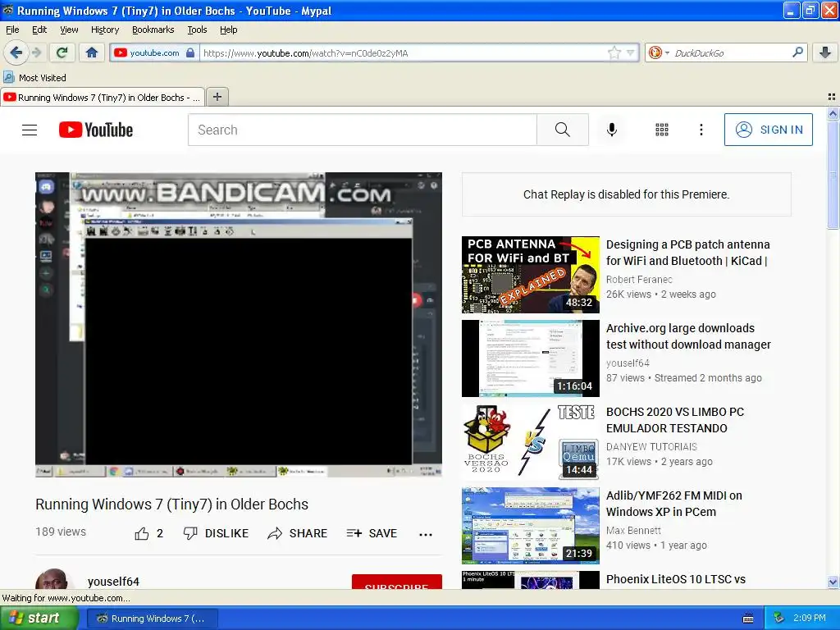Image resolution: width=840 pixels, height=630 pixels.
Task: Select the Running Windows 7 browser tab
Action: 103,98
